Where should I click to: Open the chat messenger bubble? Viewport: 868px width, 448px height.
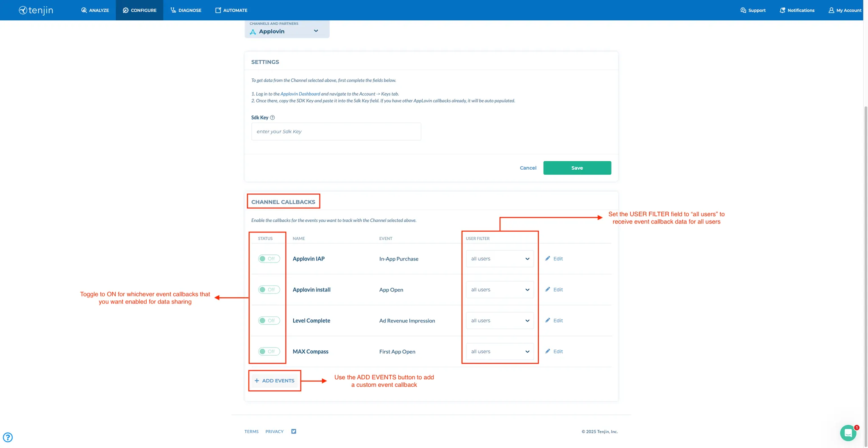[x=848, y=433]
